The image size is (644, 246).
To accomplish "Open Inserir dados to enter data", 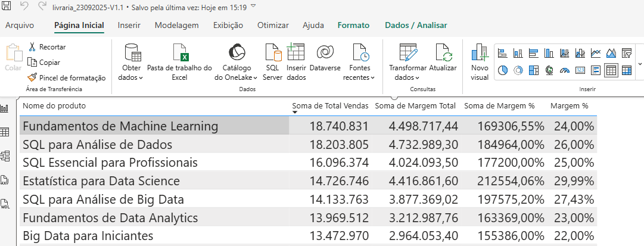I will [296, 62].
